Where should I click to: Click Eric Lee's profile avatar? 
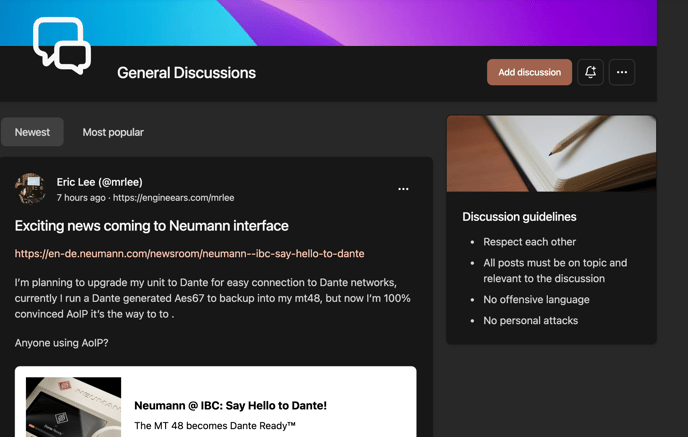31,189
